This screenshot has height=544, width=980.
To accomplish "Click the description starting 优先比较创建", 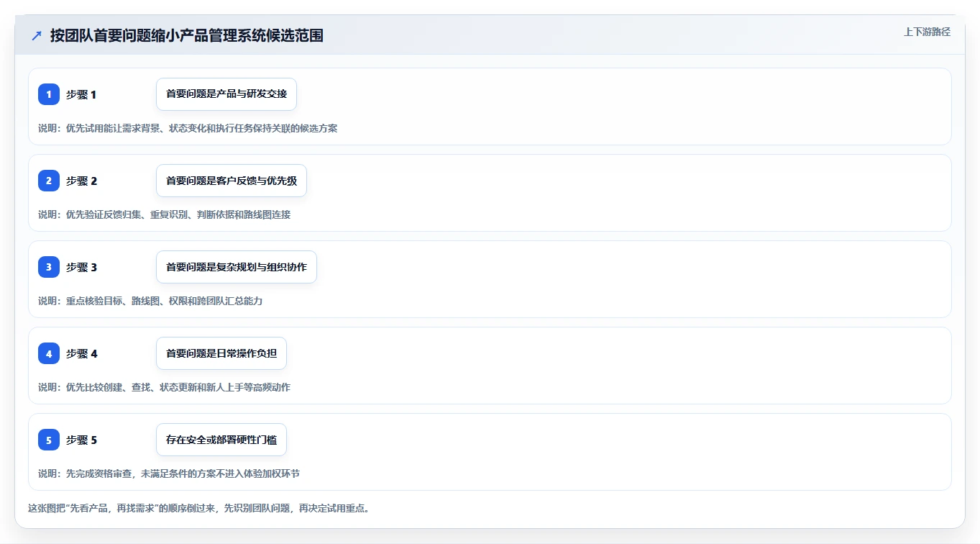I will 165,387.
